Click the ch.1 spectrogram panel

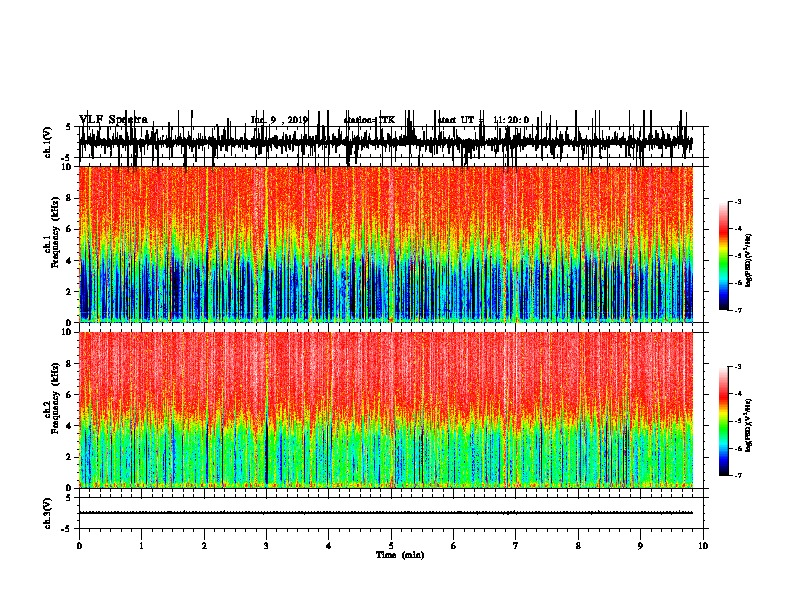(x=386, y=244)
